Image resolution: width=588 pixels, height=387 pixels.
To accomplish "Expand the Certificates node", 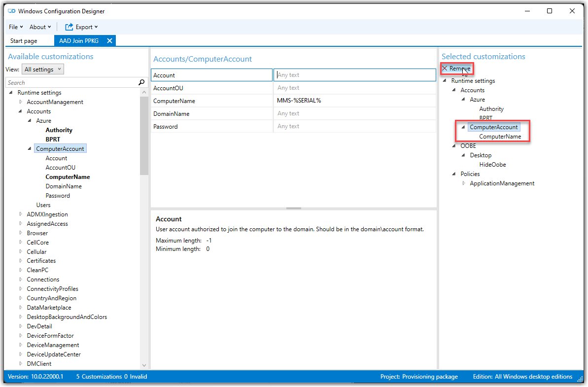I will click(21, 261).
